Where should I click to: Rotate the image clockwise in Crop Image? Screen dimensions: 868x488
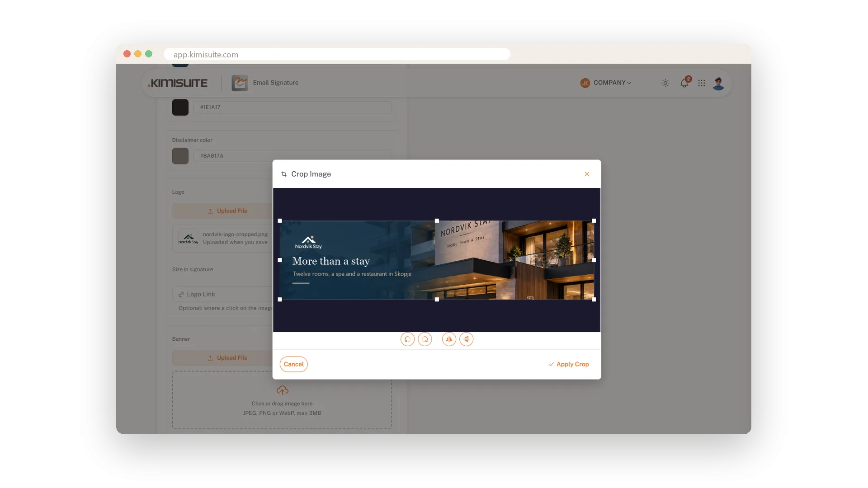click(425, 339)
